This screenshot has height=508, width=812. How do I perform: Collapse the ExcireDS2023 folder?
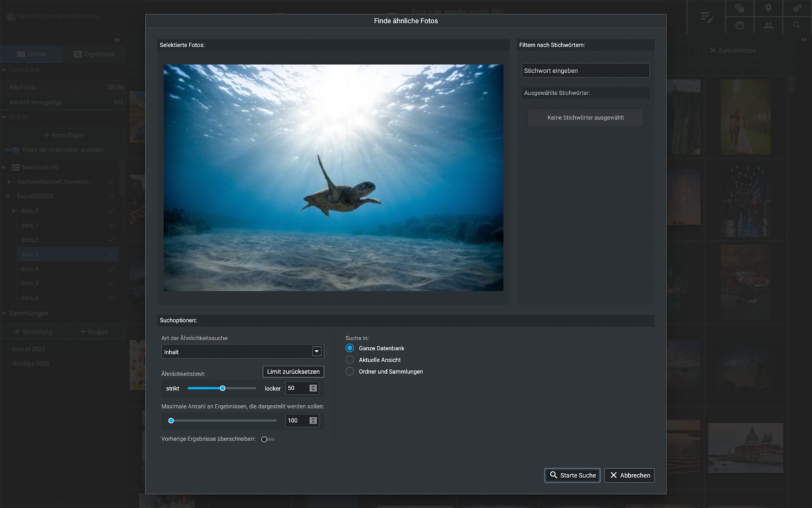[8, 197]
